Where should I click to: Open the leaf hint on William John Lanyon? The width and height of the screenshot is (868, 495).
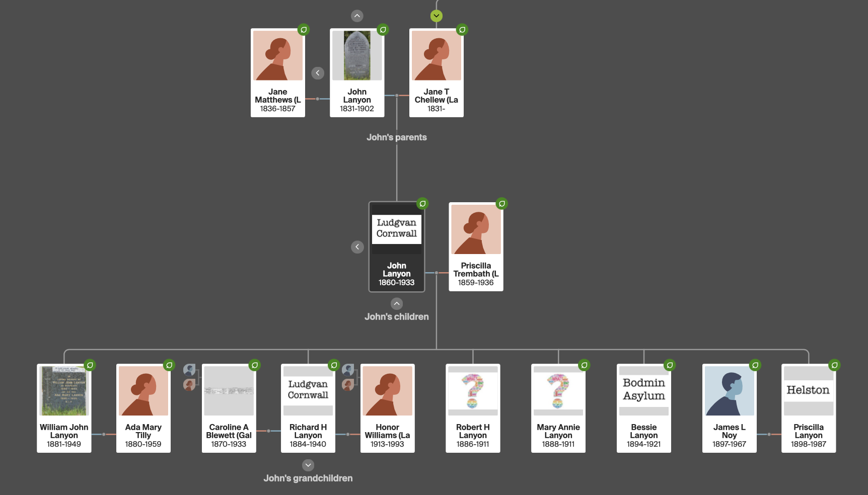(90, 365)
